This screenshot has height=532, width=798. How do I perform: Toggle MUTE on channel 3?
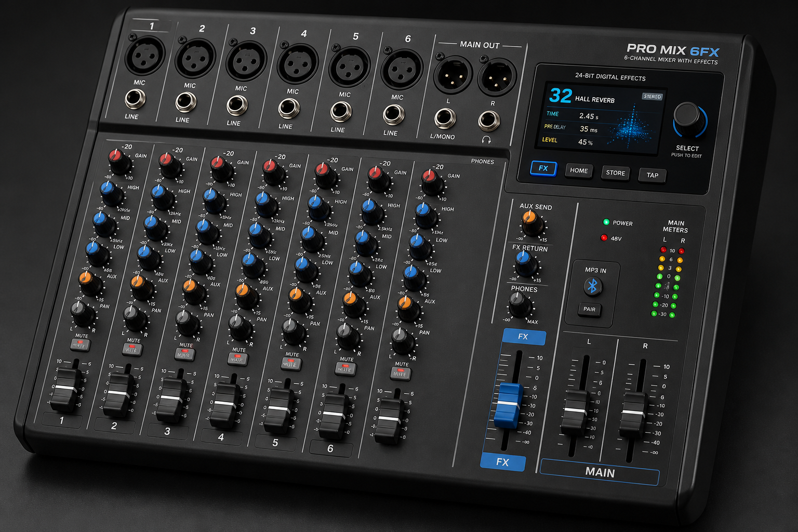[184, 354]
